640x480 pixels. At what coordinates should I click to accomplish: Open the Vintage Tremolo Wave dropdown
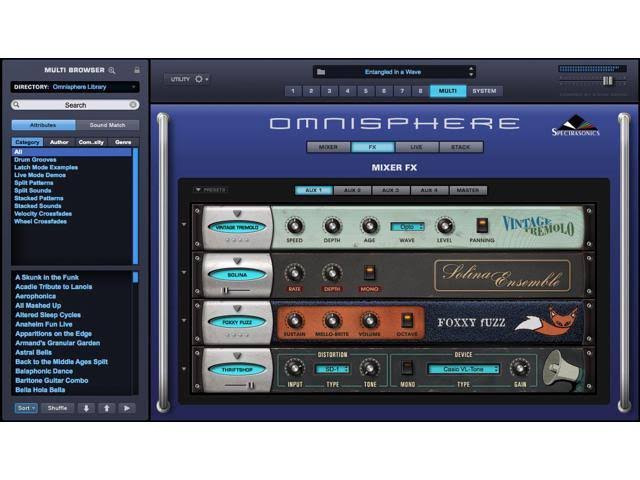coord(407,227)
